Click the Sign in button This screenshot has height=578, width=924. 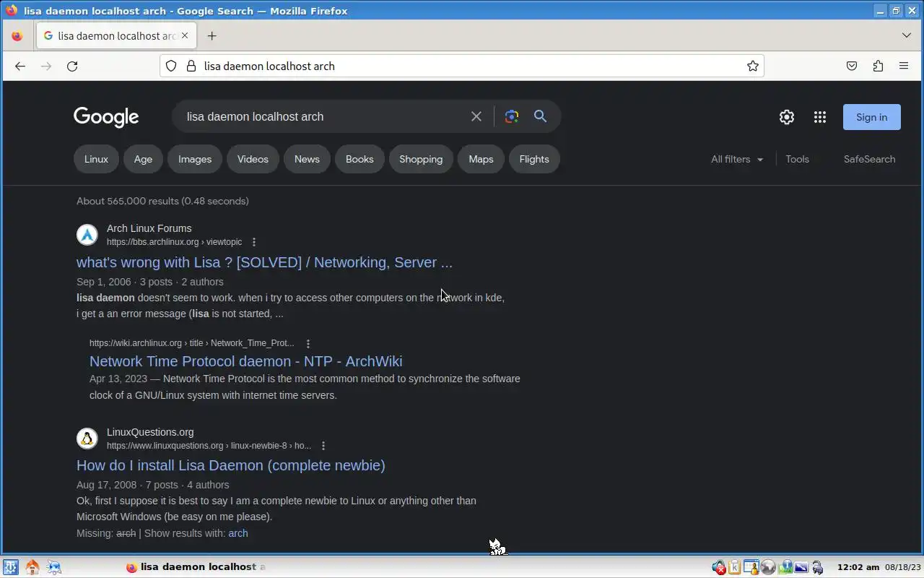point(872,117)
